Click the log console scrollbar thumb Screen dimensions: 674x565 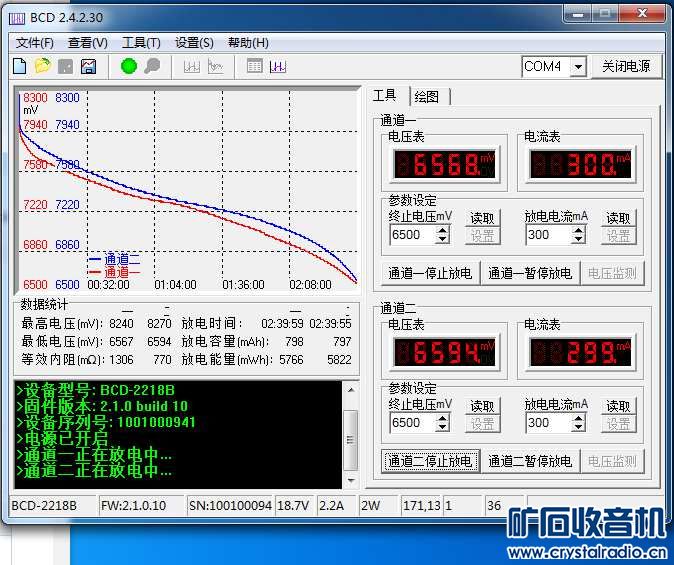coord(351,440)
